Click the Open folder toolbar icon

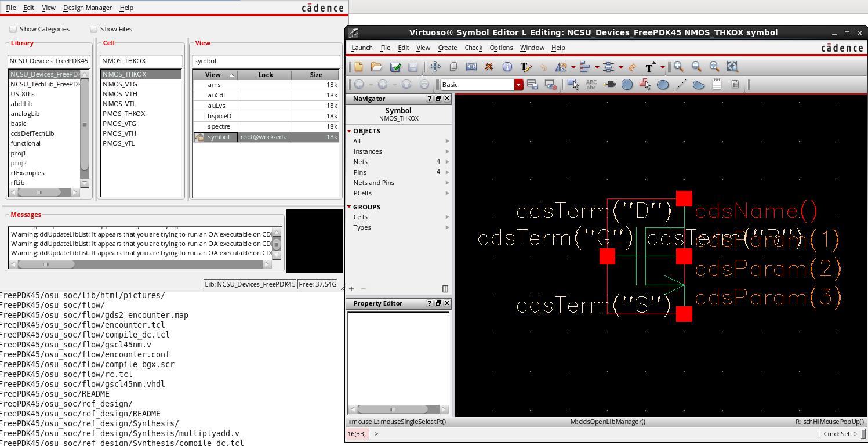click(376, 67)
